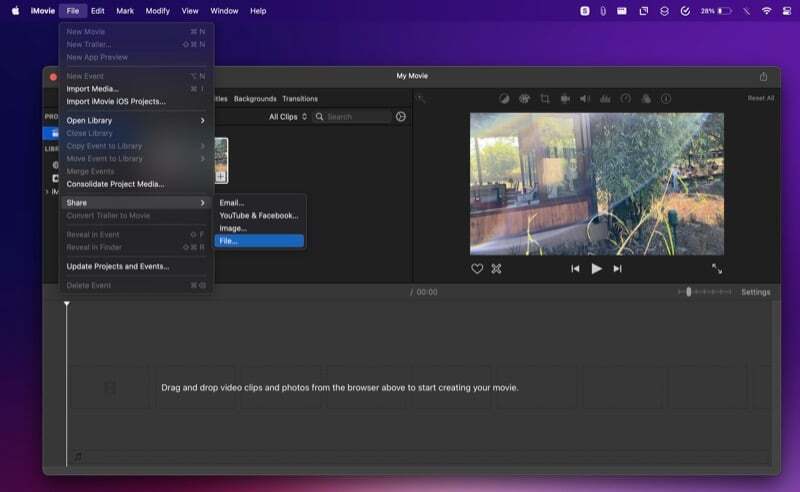This screenshot has height=492, width=800.
Task: Select File... in the Share submenu
Action: click(259, 241)
